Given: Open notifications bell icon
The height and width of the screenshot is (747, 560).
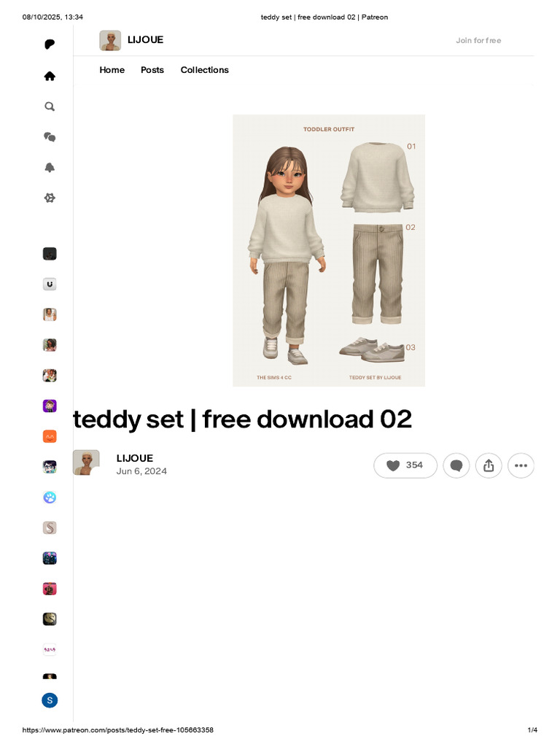Looking at the screenshot, I should [x=50, y=168].
